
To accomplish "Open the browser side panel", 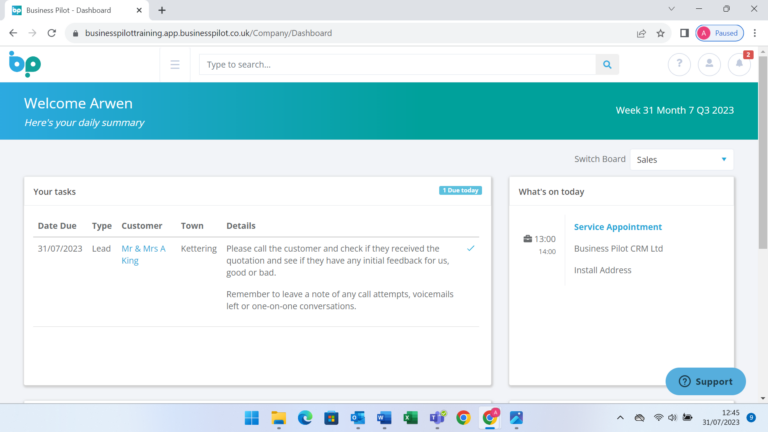I will pos(684,33).
